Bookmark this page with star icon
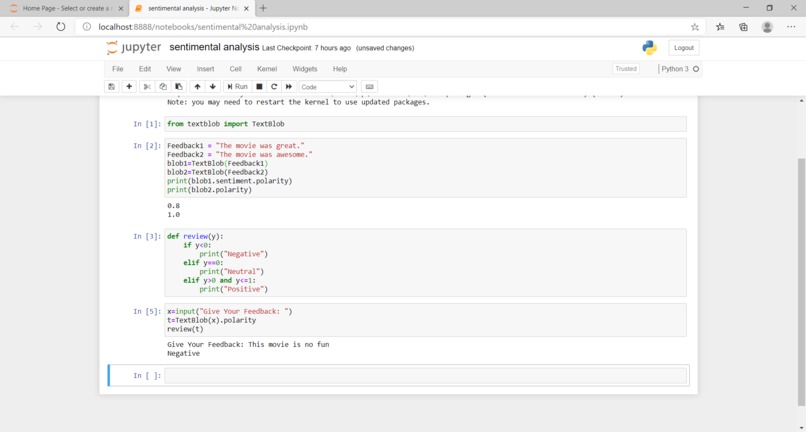The image size is (806, 432). pyautogui.click(x=694, y=27)
